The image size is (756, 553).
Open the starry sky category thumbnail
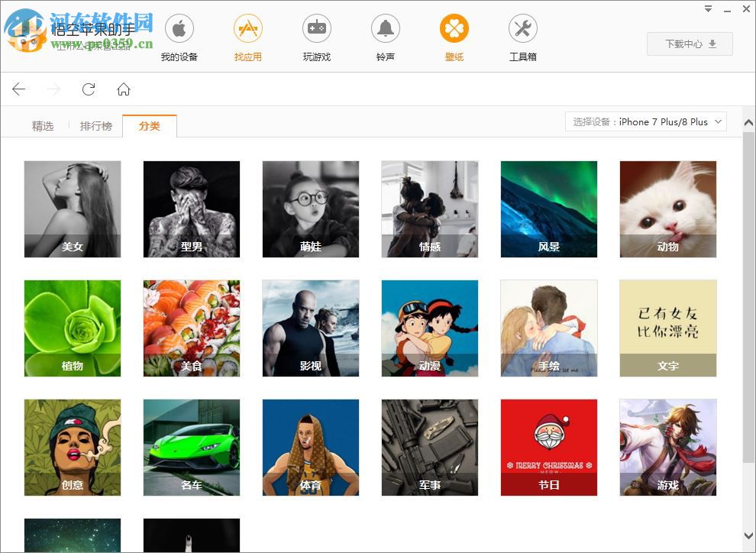pyautogui.click(x=73, y=535)
